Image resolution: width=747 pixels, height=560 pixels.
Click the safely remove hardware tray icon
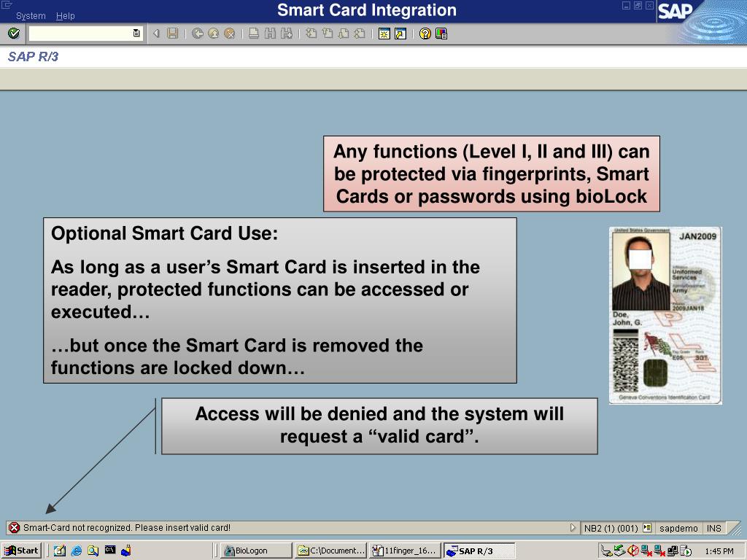606,551
